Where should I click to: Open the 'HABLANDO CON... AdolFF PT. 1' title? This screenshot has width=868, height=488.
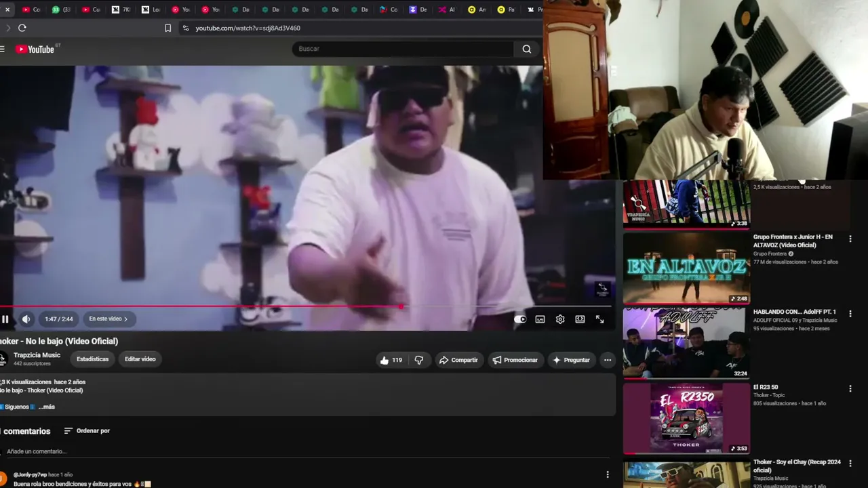pyautogui.click(x=795, y=312)
